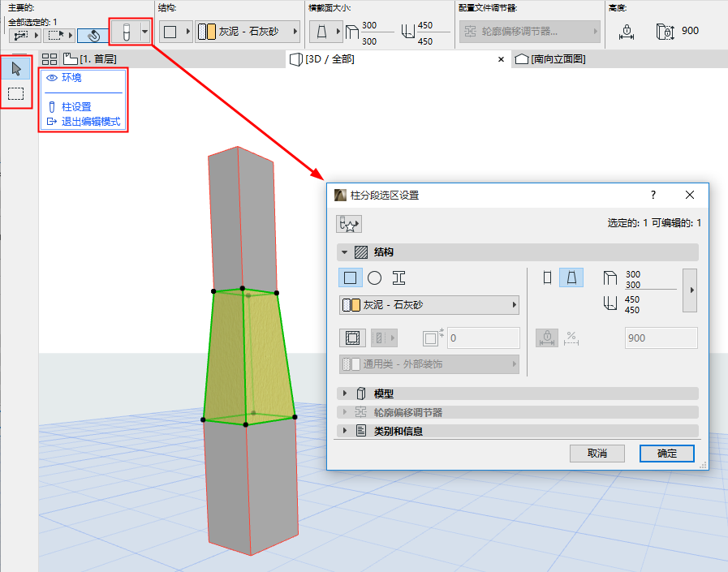The width and height of the screenshot is (728, 572).
Task: Open the polyline selection method button
Action: (25, 35)
